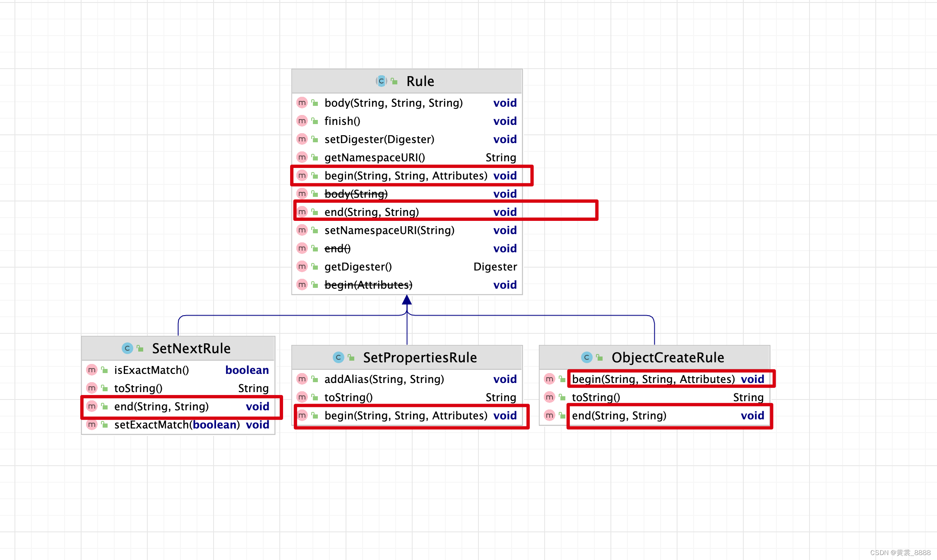Select end(String, String) in ObjectCreateRule
The height and width of the screenshot is (560, 937).
(655, 415)
